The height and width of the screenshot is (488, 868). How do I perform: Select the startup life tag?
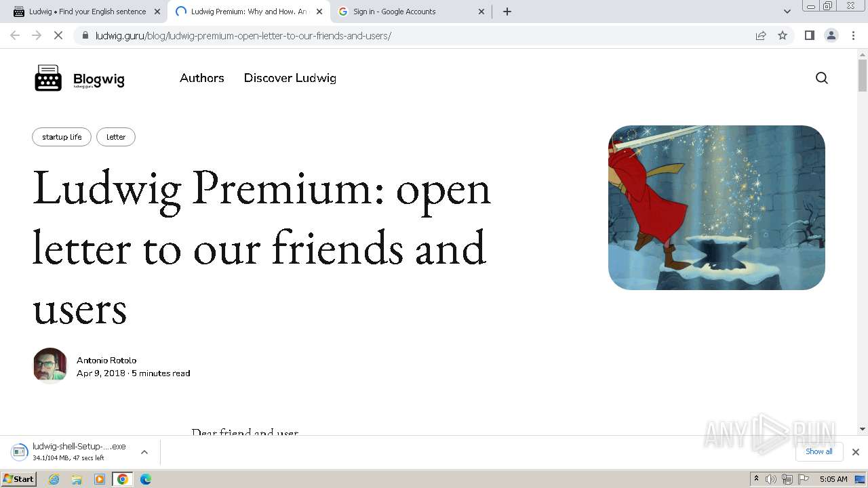pos(62,137)
